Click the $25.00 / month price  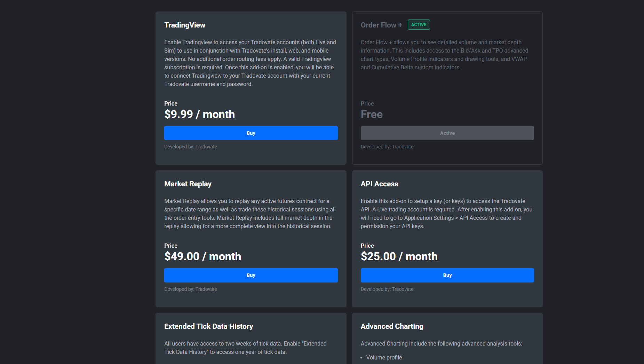(399, 256)
